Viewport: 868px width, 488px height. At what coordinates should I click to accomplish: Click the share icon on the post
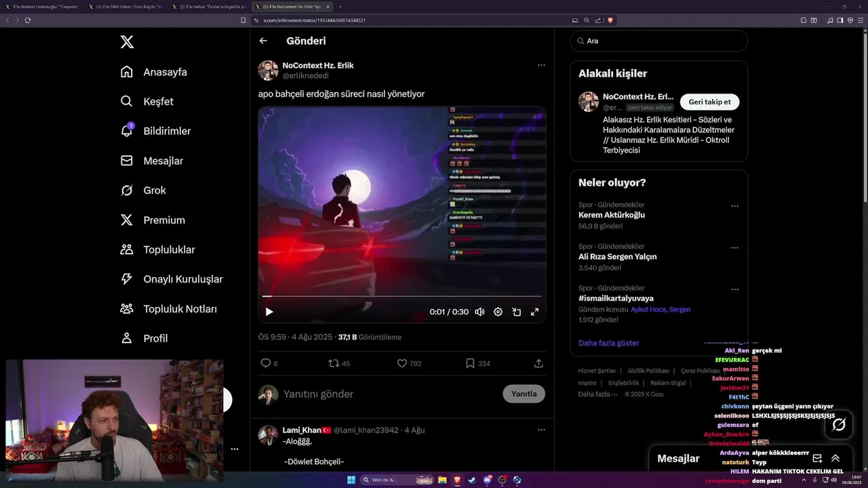pyautogui.click(x=538, y=363)
